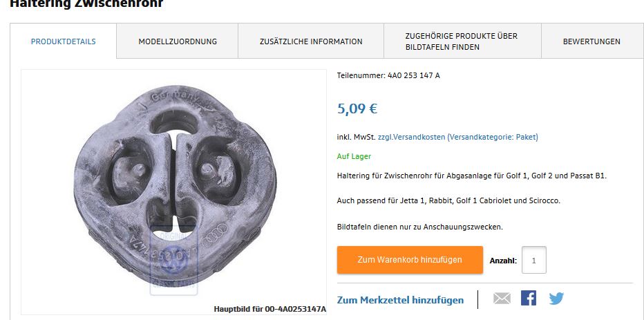Share product on Twitter bird icon
The image size is (644, 320).
point(556,298)
